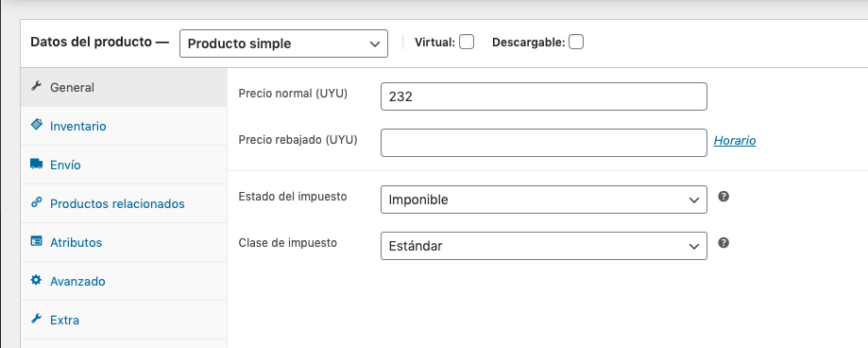Click the link icon for Productos relacionados

[36, 202]
